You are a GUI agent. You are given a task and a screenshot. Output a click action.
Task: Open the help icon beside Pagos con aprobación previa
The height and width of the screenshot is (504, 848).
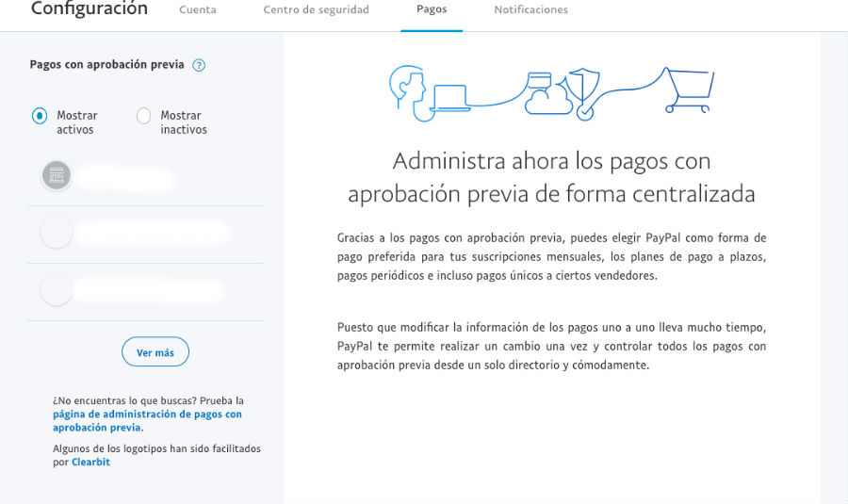pos(199,65)
